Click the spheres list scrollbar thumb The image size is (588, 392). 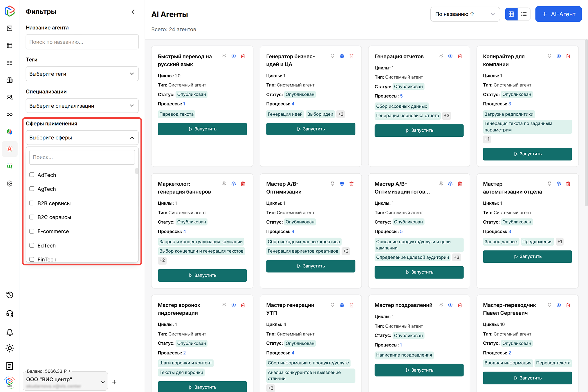[137, 171]
